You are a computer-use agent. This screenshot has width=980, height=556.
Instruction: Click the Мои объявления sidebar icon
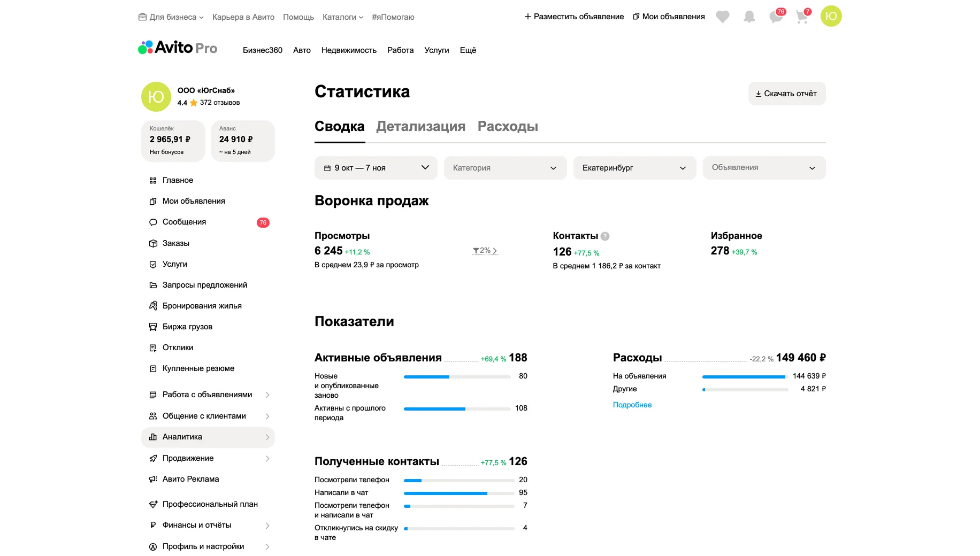153,202
